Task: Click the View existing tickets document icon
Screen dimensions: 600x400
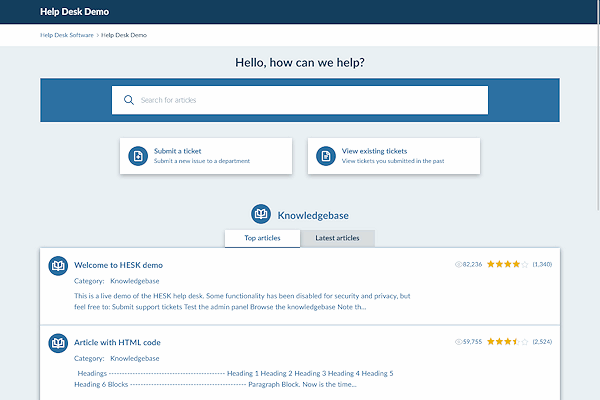Action: (326, 156)
